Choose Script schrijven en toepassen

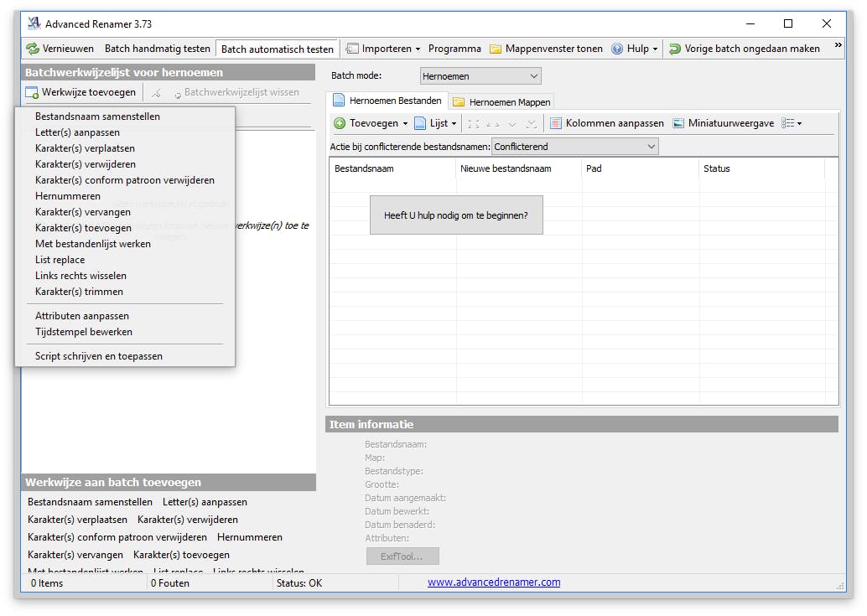125,357
